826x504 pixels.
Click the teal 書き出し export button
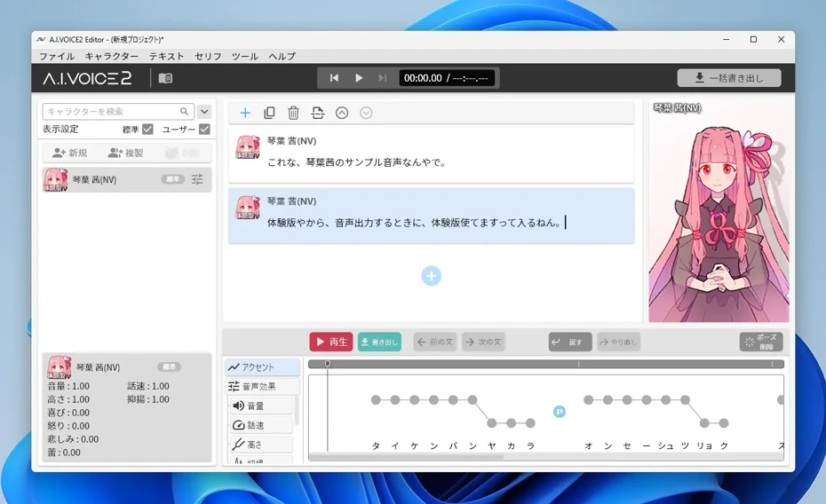(379, 342)
